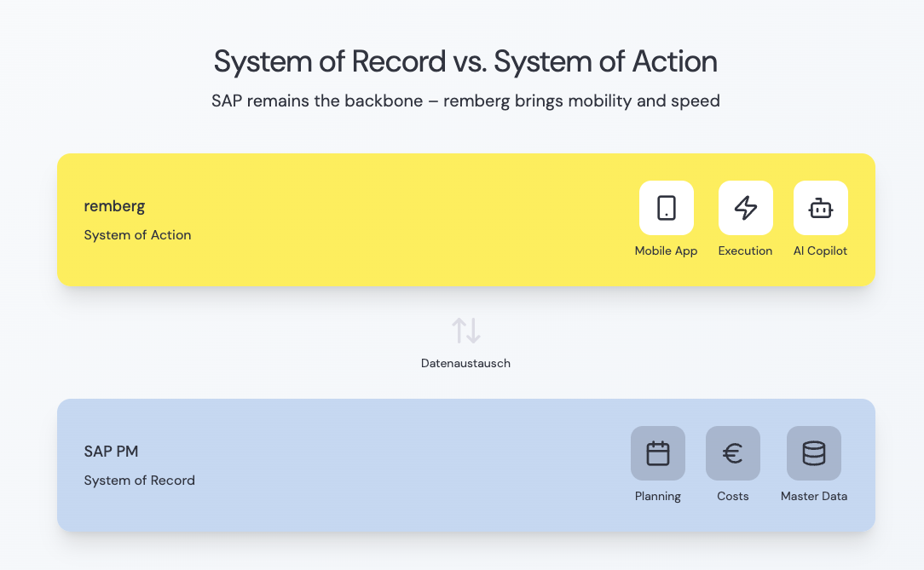Click the 'remberg' card title
This screenshot has height=570, width=924.
(x=114, y=206)
